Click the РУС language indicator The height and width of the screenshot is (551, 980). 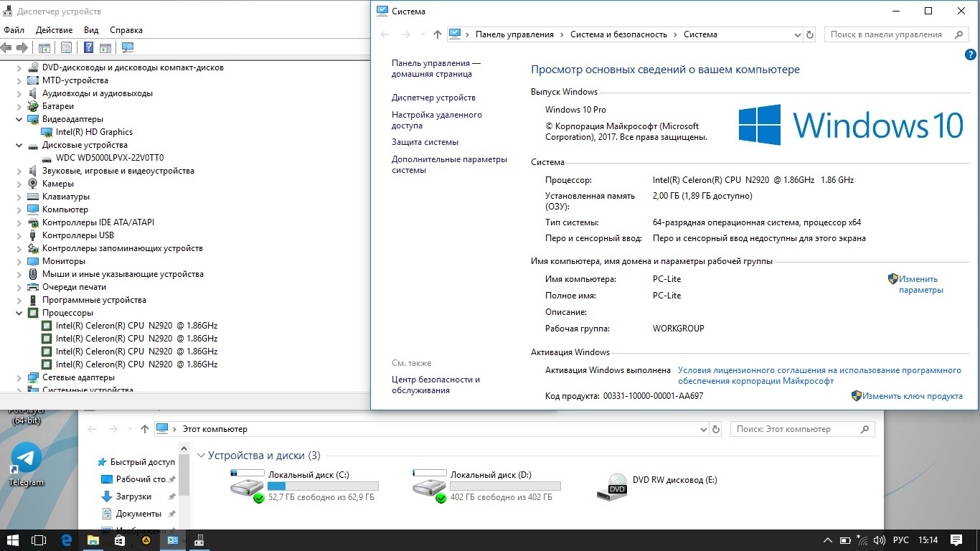pos(901,540)
